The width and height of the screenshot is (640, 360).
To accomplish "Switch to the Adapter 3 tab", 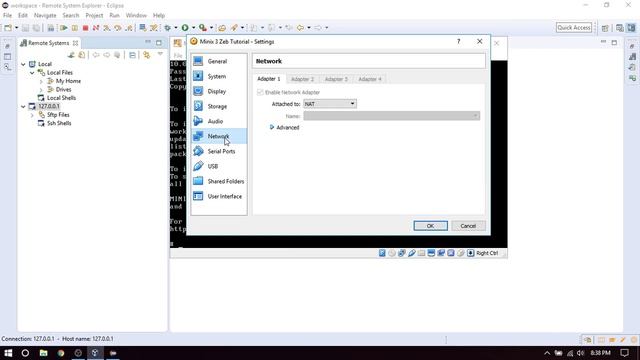I will [336, 79].
